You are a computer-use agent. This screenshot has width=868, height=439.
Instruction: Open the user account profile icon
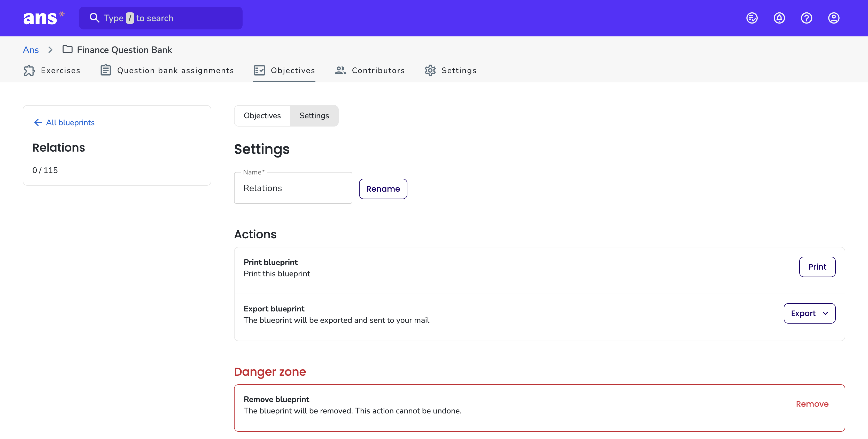coord(834,18)
